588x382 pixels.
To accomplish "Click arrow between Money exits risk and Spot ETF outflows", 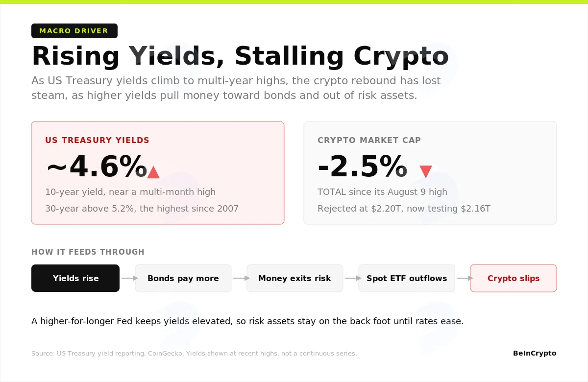I will click(x=351, y=278).
